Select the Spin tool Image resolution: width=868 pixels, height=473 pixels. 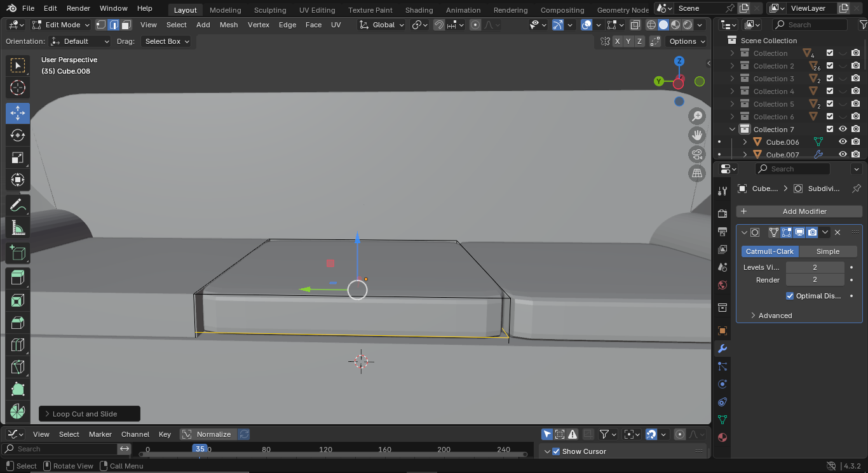click(x=18, y=411)
